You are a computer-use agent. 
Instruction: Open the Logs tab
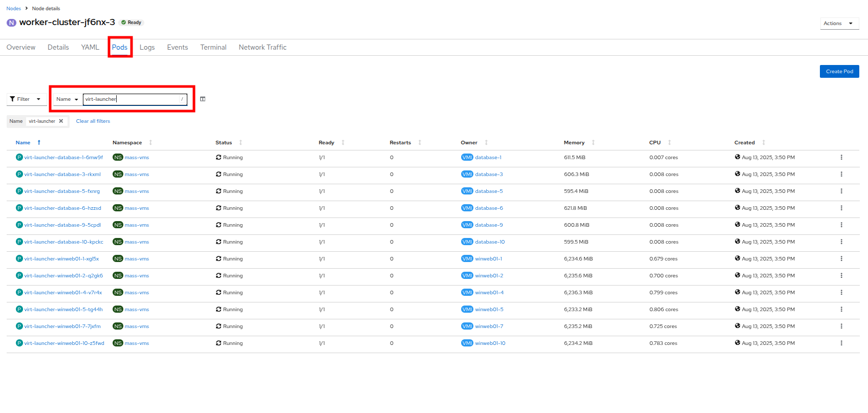pos(147,47)
